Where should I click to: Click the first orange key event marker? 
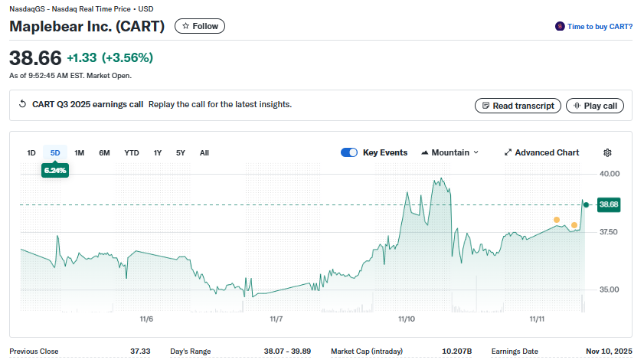click(x=557, y=220)
